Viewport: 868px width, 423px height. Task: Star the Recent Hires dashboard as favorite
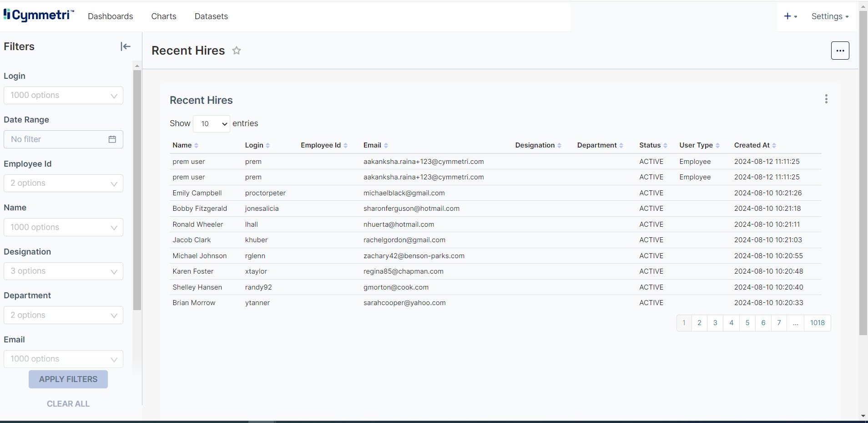(237, 51)
